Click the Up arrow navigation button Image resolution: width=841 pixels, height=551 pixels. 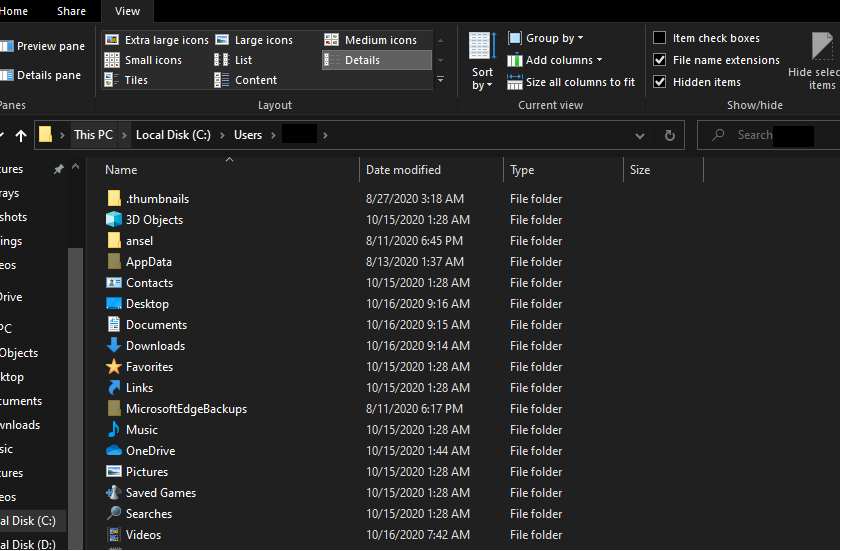[21, 135]
